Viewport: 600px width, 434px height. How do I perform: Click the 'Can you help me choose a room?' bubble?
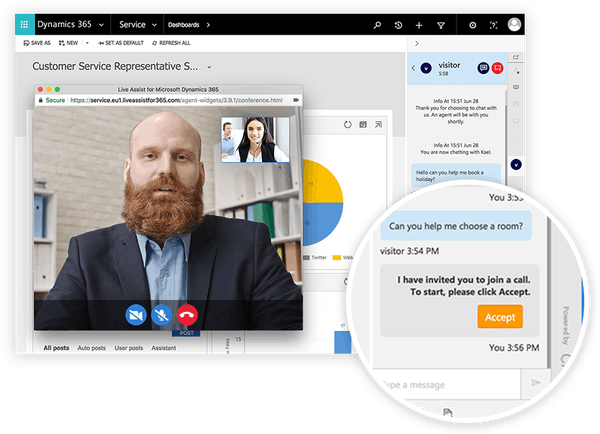(456, 226)
